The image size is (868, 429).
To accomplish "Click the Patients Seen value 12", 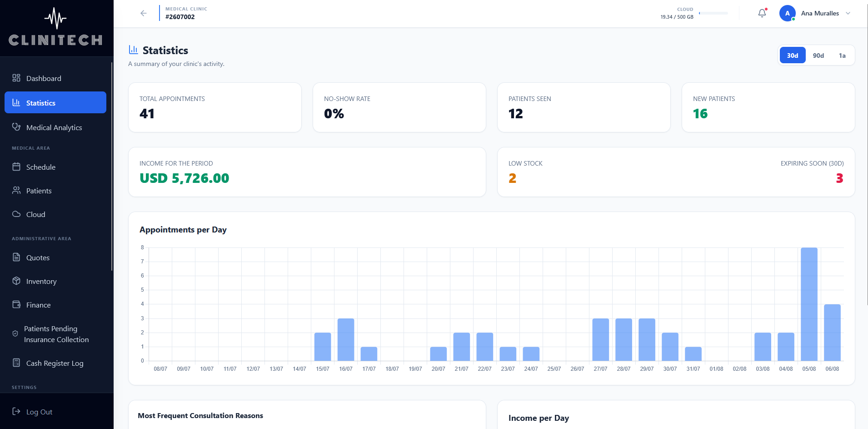I will (x=516, y=114).
